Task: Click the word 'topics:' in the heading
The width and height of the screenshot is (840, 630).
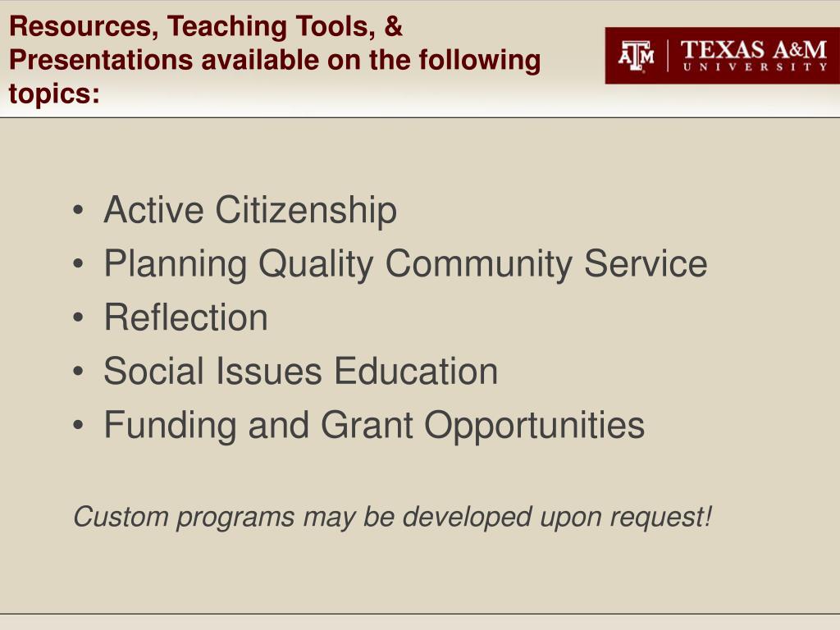Action: point(54,94)
